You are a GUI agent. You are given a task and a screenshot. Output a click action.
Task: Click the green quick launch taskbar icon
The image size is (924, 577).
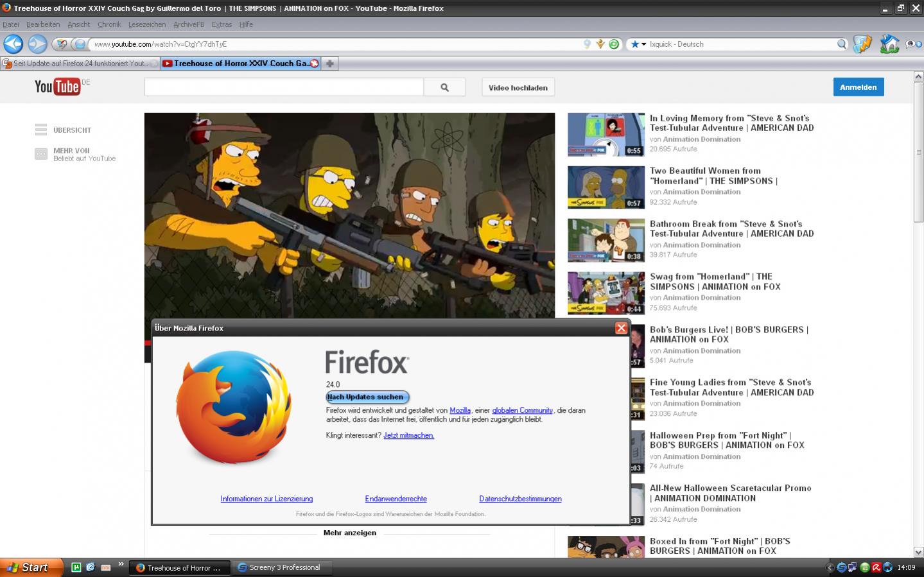pos(76,567)
